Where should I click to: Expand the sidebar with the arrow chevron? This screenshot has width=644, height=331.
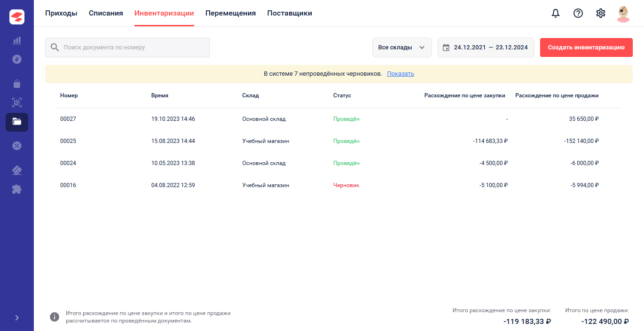point(17,318)
